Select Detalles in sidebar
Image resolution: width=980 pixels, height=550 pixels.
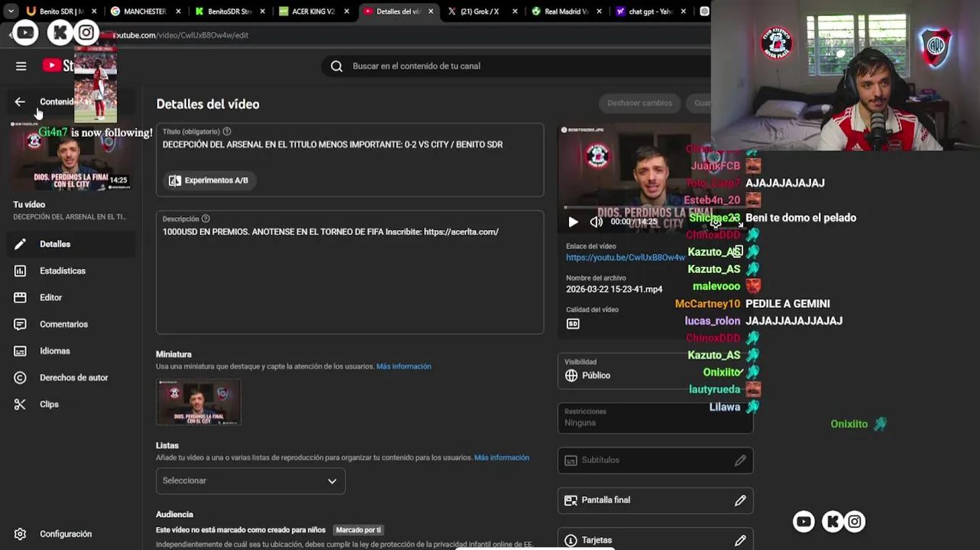tap(73, 244)
